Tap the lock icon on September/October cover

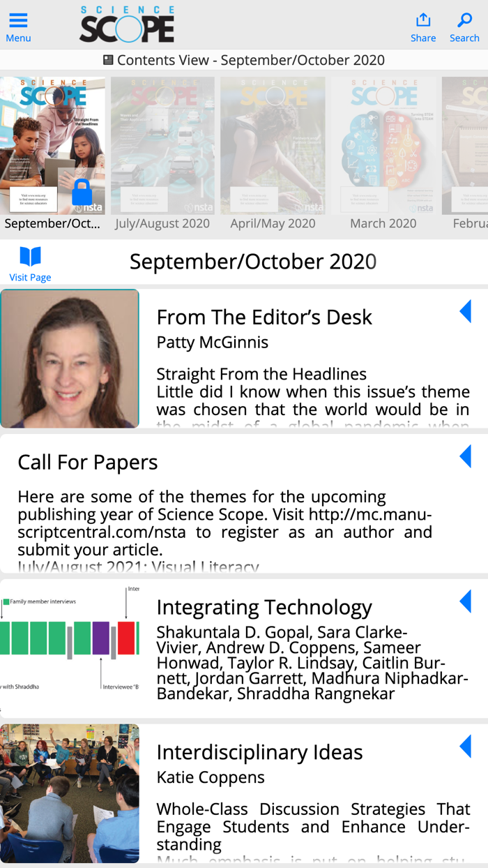point(82,192)
